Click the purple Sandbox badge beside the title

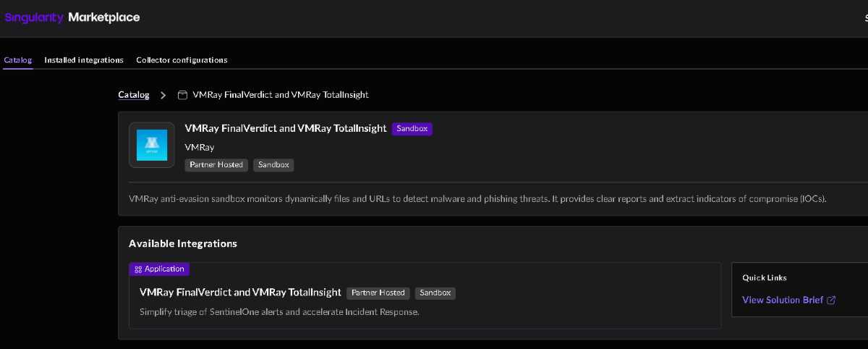point(412,129)
